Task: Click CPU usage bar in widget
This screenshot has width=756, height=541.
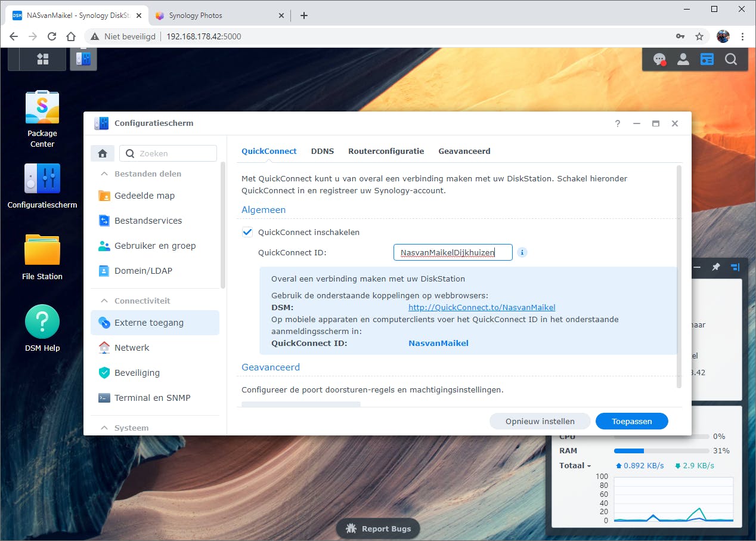Action: (662, 438)
